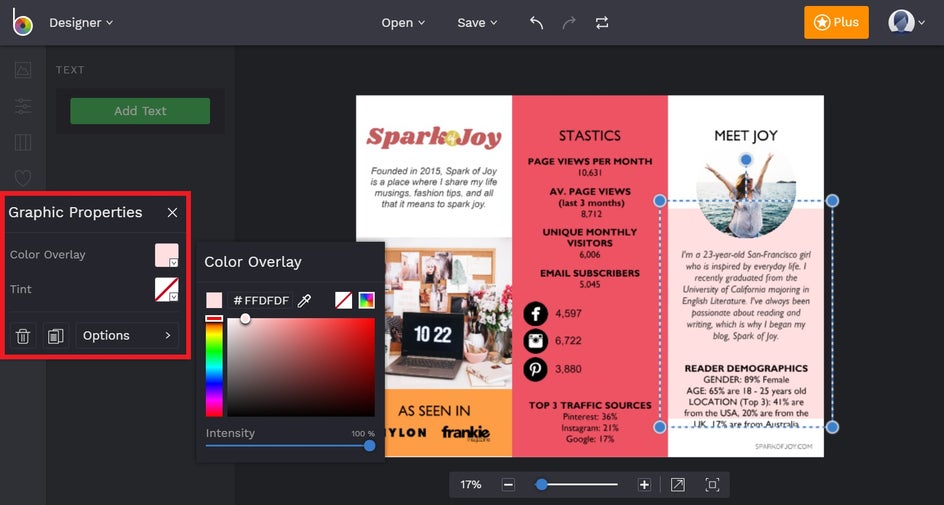Click the BeFunky logo icon
Image resolution: width=944 pixels, height=505 pixels.
22,22
